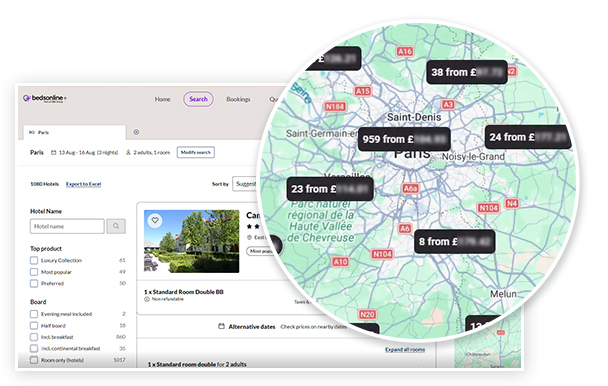Select the Search menu item
The width and height of the screenshot is (608, 386).
(x=198, y=99)
